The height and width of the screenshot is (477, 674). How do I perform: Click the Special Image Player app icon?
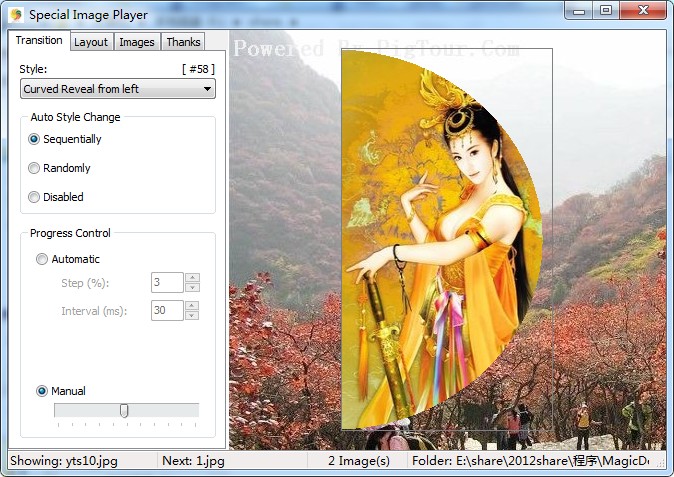tap(16, 14)
